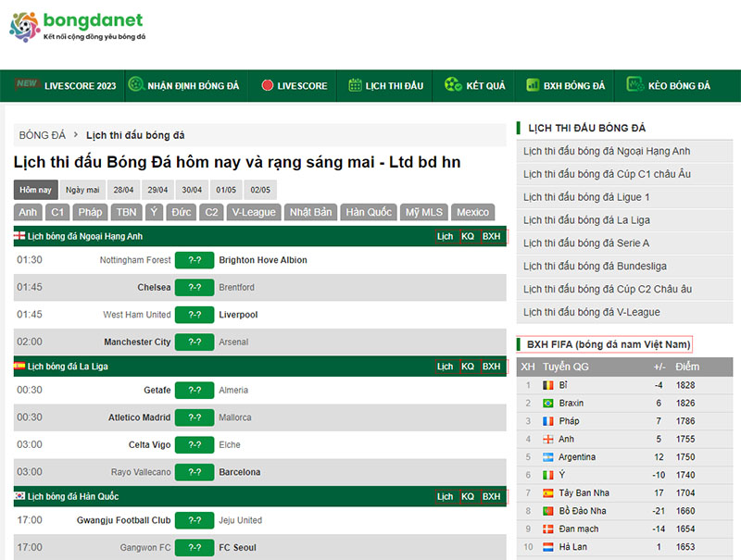Click the BXH bóng đá chart icon

point(533,85)
